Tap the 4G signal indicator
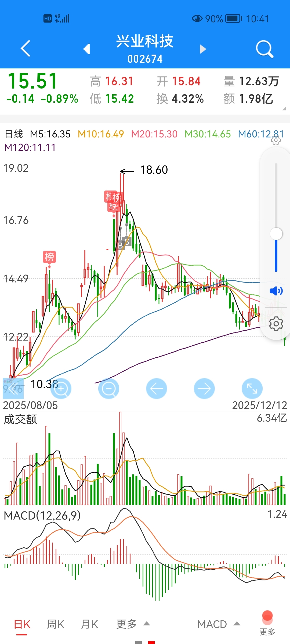Viewport: 290px width, 644px height. (x=62, y=18)
